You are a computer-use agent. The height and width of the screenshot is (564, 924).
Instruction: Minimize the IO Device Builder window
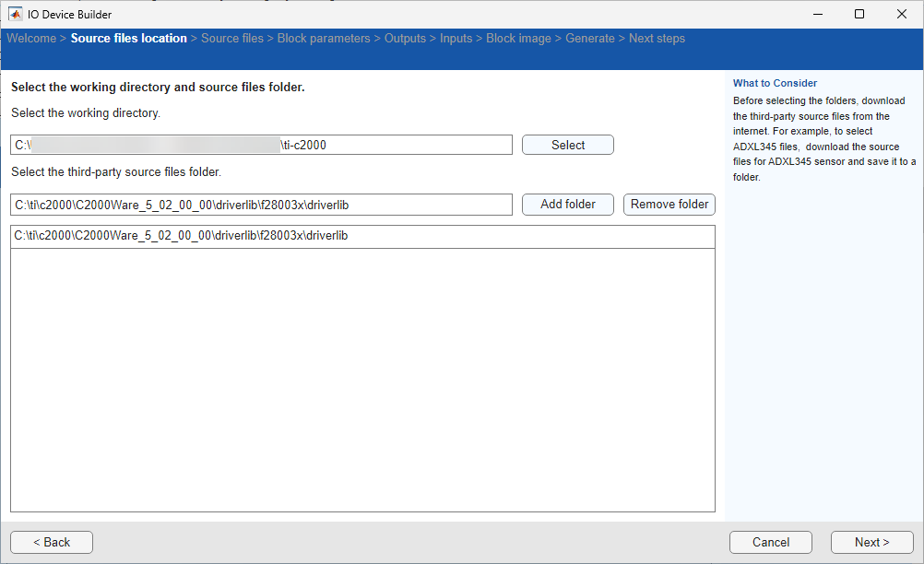pyautogui.click(x=817, y=14)
